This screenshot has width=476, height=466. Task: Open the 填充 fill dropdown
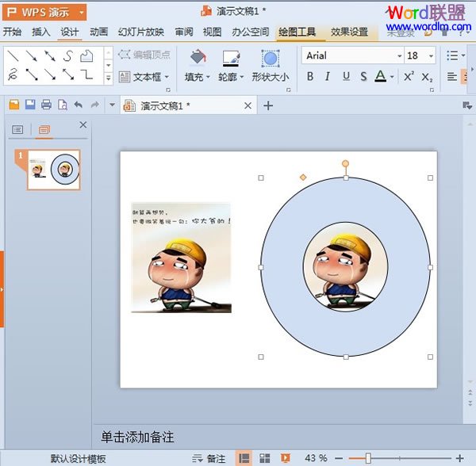[x=208, y=77]
